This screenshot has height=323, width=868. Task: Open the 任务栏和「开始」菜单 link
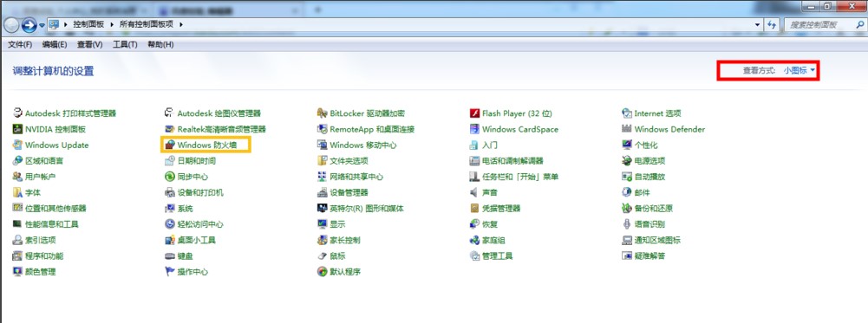click(x=519, y=177)
